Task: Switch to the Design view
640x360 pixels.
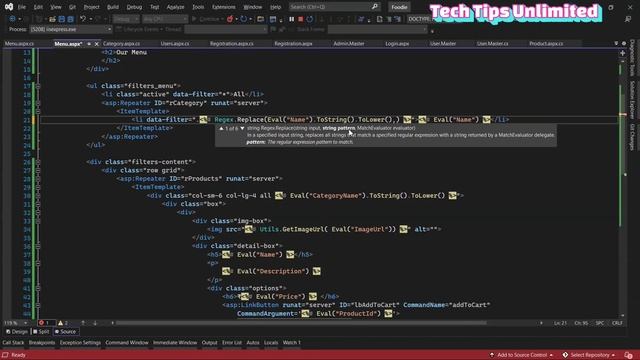Action: pyautogui.click(x=17, y=332)
